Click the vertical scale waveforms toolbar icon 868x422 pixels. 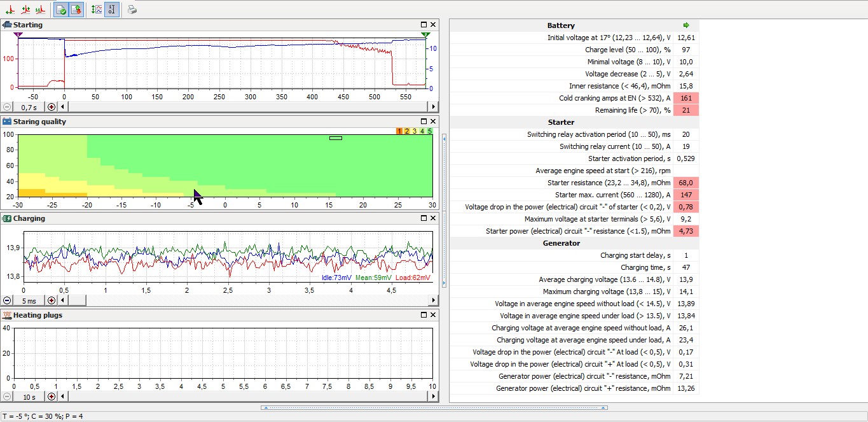pyautogui.click(x=97, y=10)
